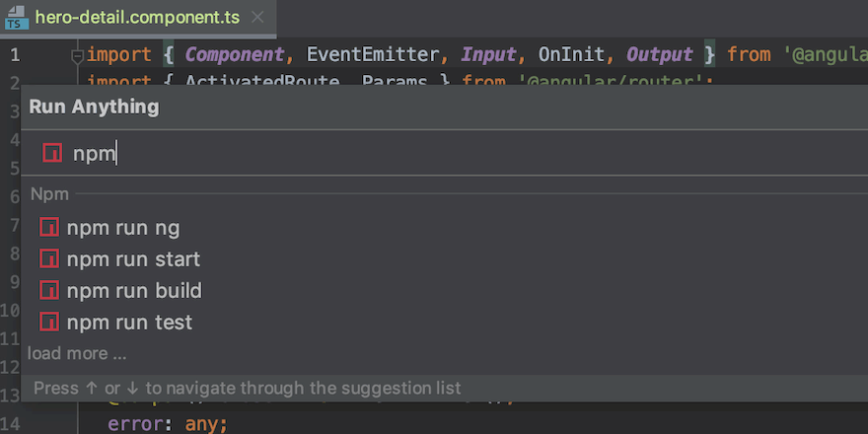Collapse the import block fold marker on line 1

pyautogui.click(x=78, y=55)
